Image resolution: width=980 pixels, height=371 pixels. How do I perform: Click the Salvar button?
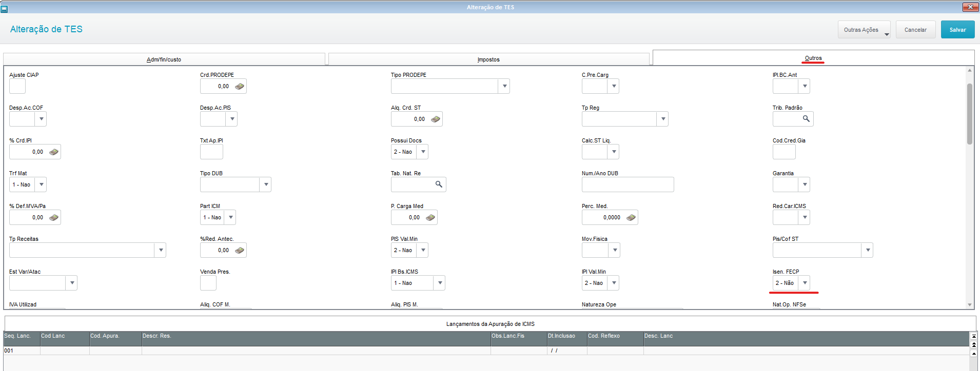pyautogui.click(x=957, y=30)
